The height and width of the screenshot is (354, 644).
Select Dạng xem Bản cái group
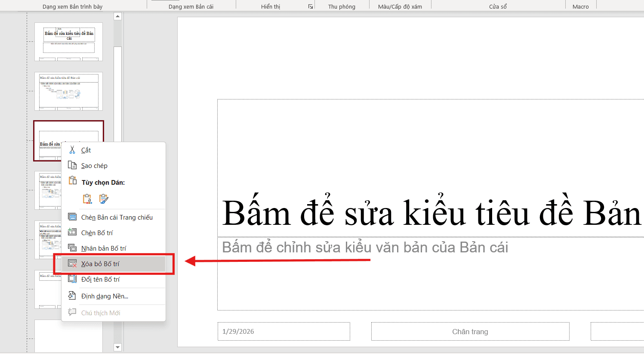pos(191,6)
